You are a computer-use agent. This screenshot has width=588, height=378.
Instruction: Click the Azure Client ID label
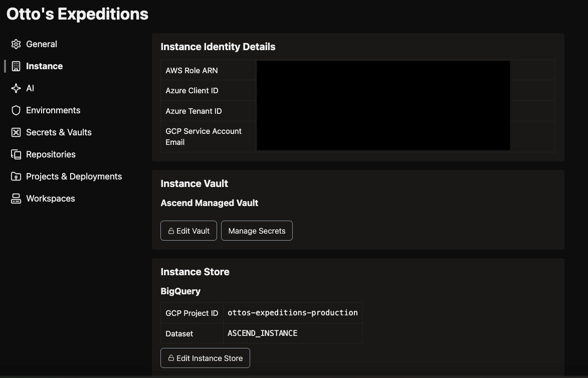[192, 91]
